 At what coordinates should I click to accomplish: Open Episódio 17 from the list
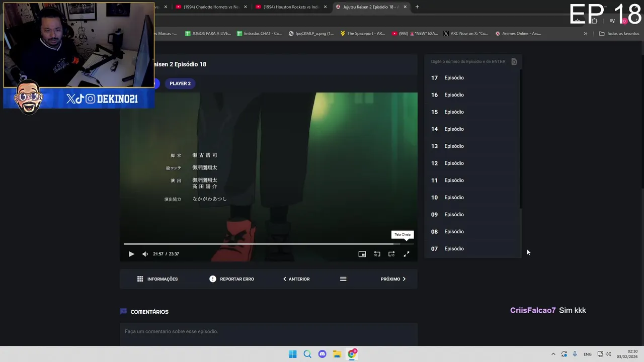tap(472, 78)
